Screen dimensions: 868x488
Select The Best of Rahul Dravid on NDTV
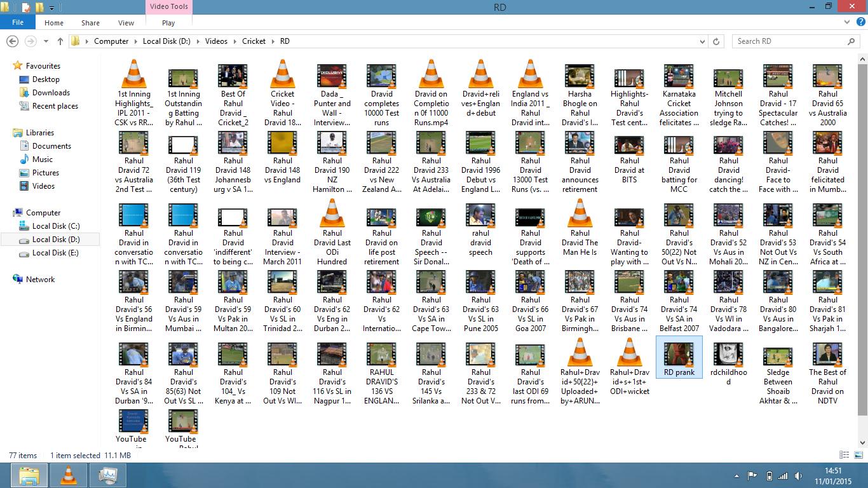click(828, 372)
